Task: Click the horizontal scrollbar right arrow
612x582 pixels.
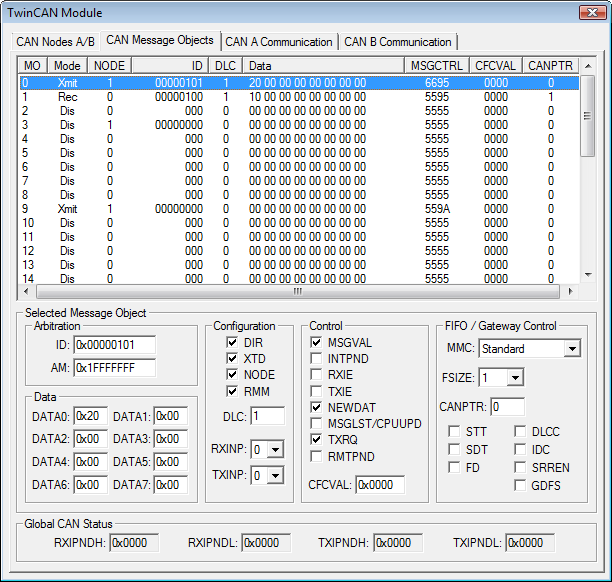Action: tap(570, 292)
